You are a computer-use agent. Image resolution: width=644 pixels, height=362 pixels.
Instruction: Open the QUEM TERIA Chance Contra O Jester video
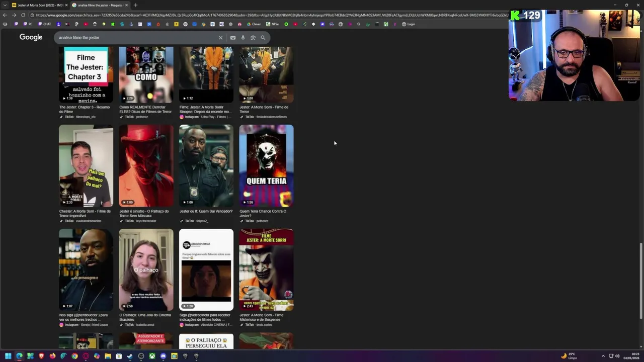(x=266, y=166)
